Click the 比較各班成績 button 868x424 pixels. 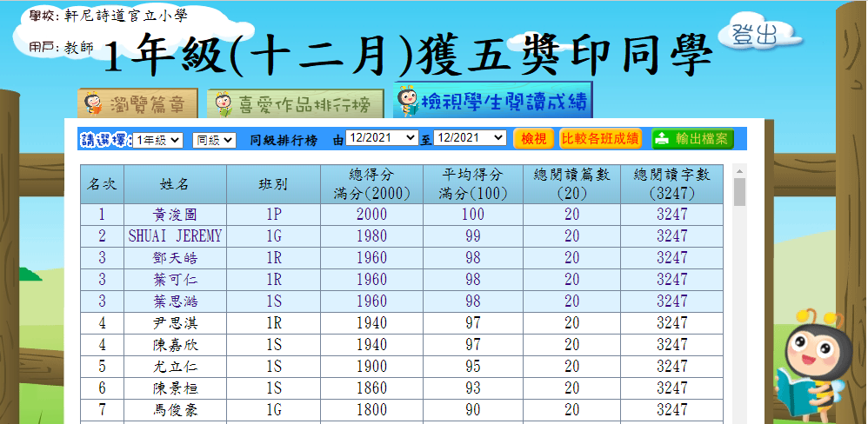[x=601, y=139]
